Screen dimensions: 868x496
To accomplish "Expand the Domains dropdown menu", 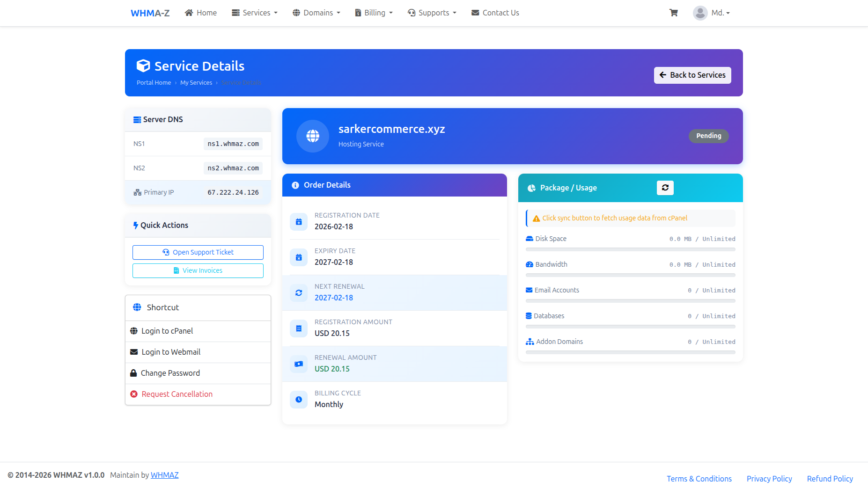I will pyautogui.click(x=316, y=13).
